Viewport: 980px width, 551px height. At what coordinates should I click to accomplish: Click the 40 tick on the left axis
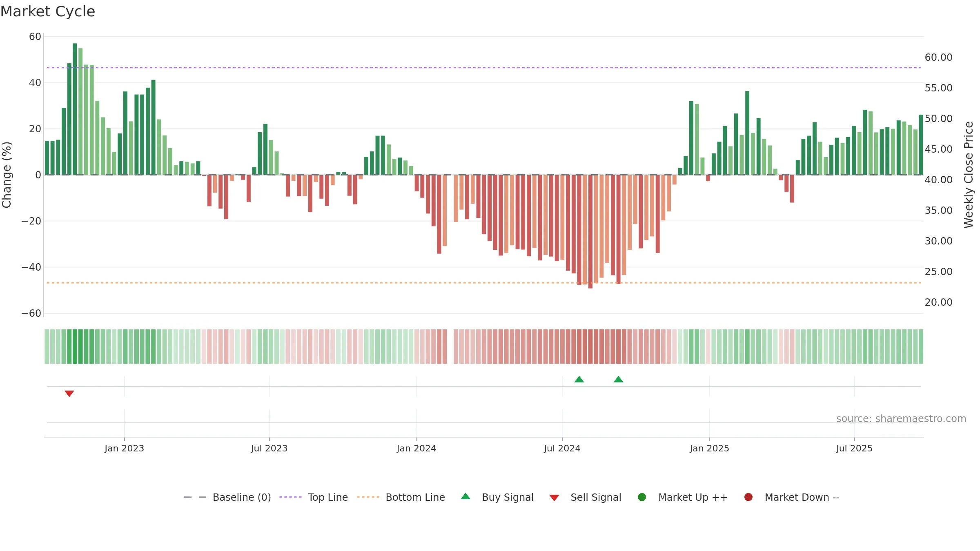pos(35,83)
